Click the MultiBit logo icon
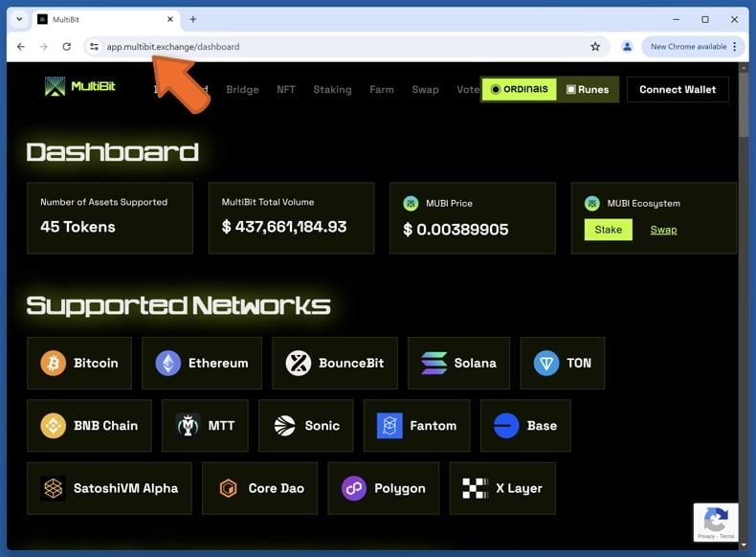Screen dimensions: 756x557 click(55, 86)
